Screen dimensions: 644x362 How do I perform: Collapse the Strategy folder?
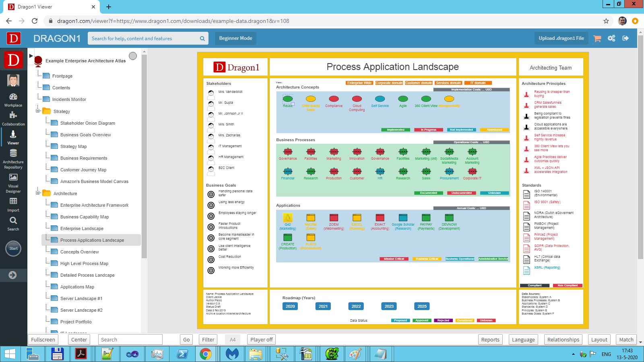pos(37,111)
